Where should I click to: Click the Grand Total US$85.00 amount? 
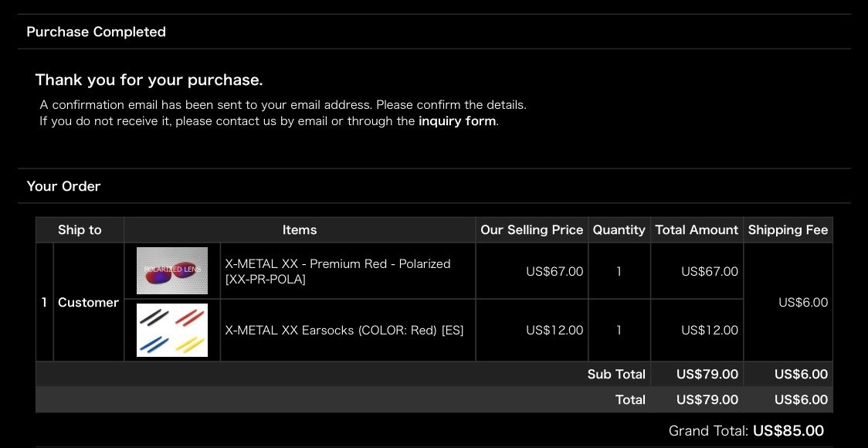788,431
